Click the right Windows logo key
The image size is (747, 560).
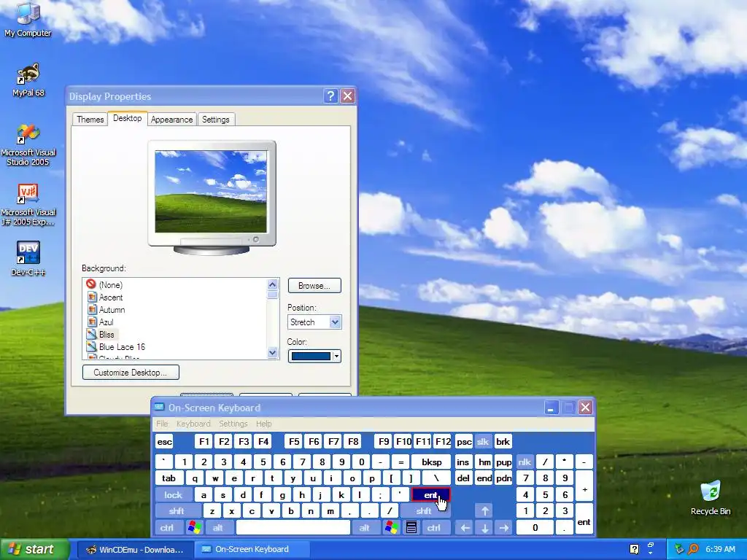[392, 528]
